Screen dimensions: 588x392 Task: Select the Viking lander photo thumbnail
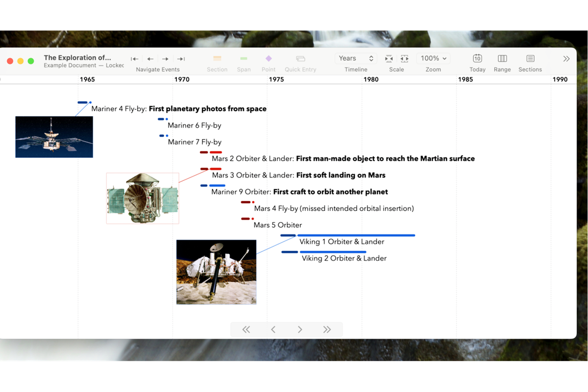tap(216, 272)
